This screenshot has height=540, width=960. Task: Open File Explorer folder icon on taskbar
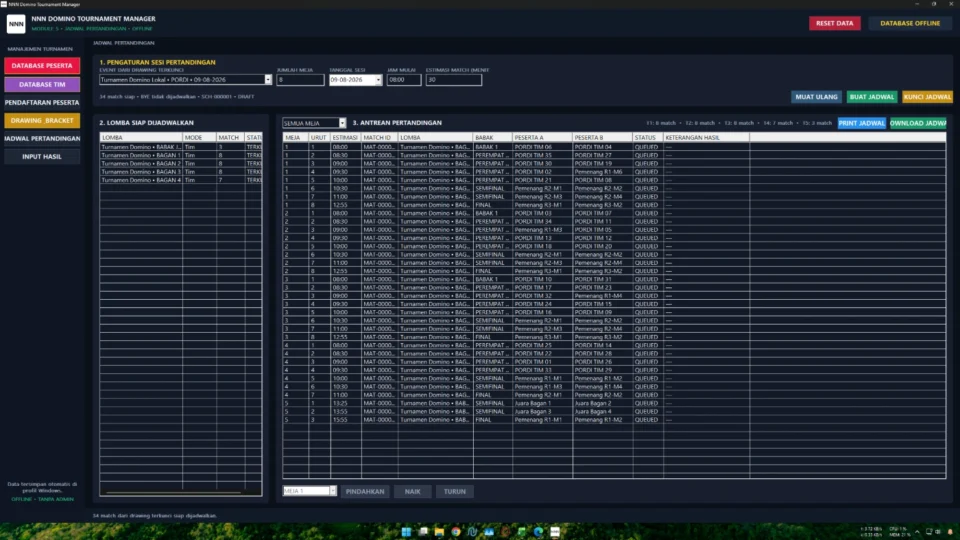click(x=439, y=531)
